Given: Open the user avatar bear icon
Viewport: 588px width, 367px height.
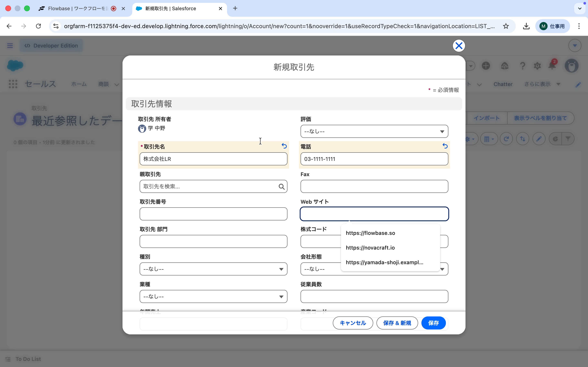Looking at the screenshot, I should tap(571, 65).
